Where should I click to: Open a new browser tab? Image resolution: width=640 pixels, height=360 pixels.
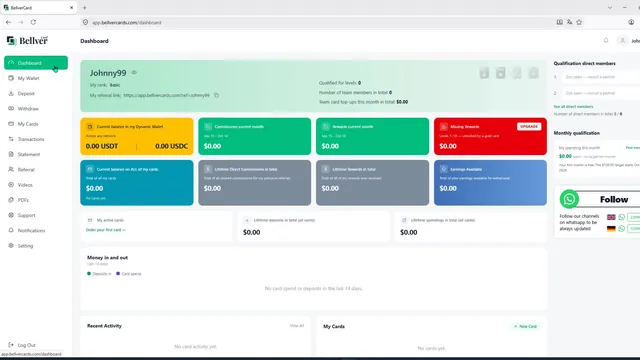point(84,7)
